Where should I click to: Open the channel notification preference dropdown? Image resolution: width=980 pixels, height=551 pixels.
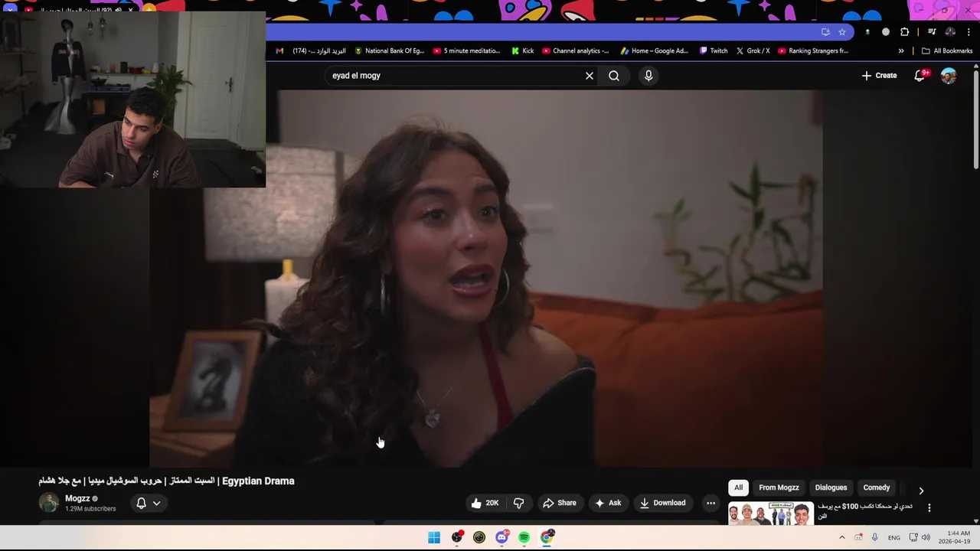point(148,503)
